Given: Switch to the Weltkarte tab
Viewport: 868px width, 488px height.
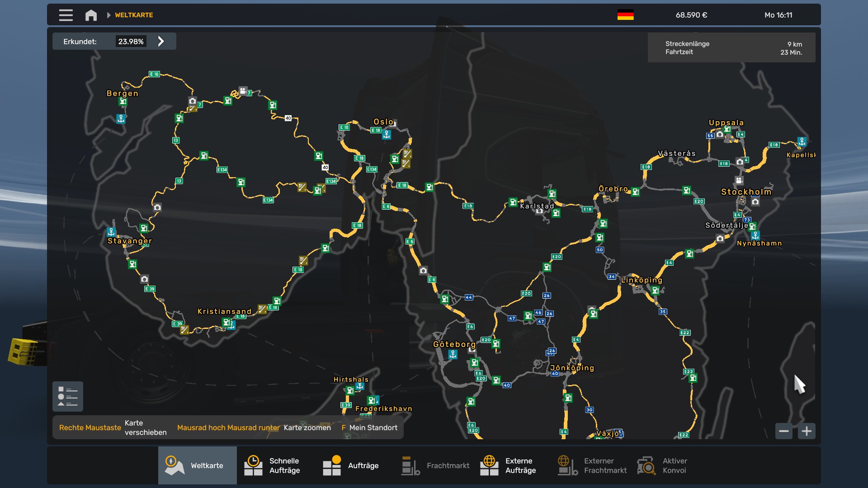Looking at the screenshot, I should tap(197, 465).
